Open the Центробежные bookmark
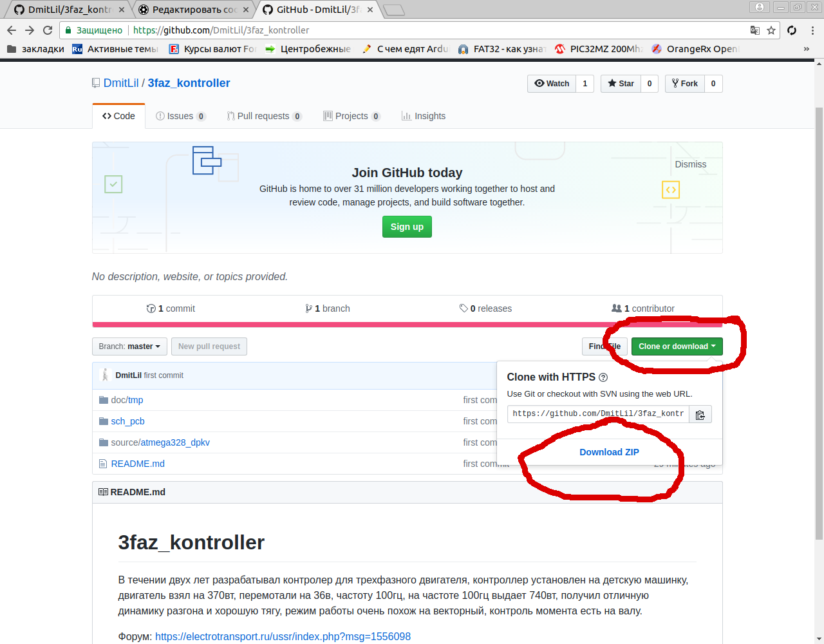This screenshot has width=824, height=644. tap(308, 49)
